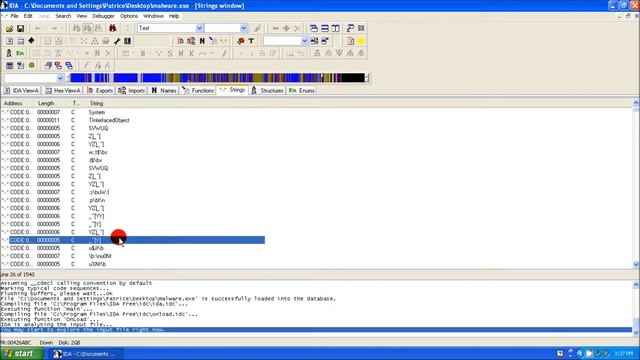Screen dimensions: 640x360
Task: Click the open file folder icon
Action: (x=9, y=29)
